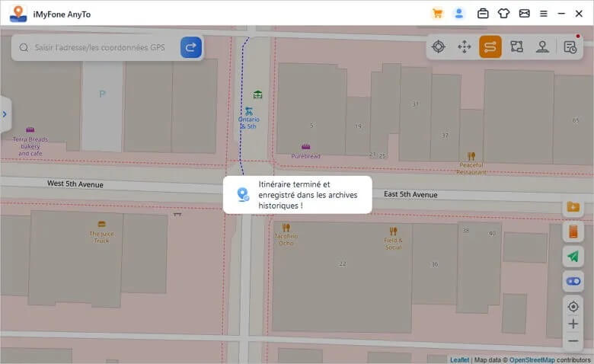Viewport: 594px width, 364px height.
Task: Zoom in the map with plus
Action: click(573, 324)
